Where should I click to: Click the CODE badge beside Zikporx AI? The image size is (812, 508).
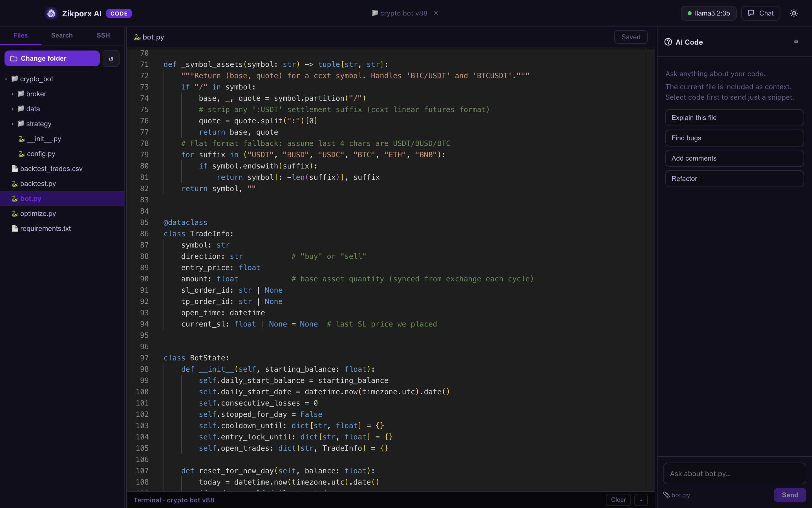[119, 14]
